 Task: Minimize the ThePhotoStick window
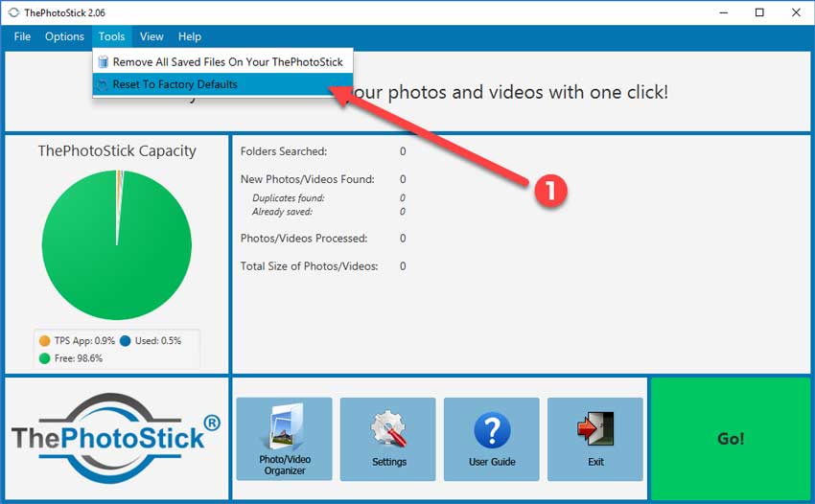click(x=724, y=12)
